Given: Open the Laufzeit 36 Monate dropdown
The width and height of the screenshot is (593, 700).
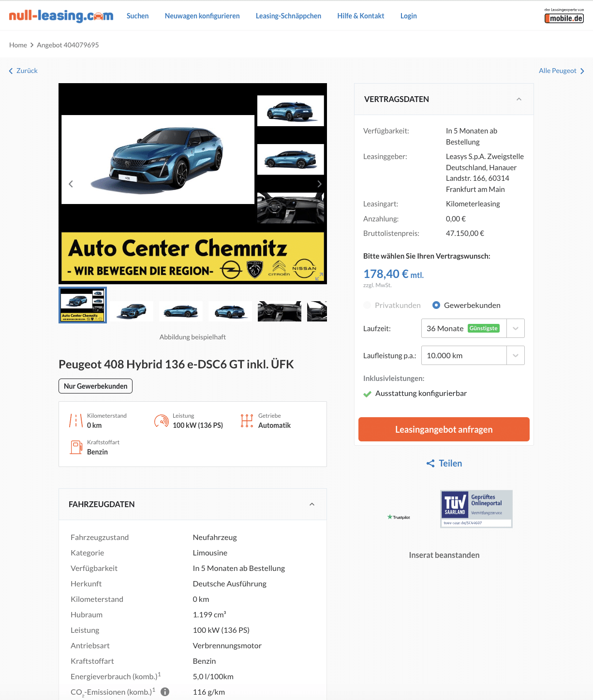Looking at the screenshot, I should tap(473, 328).
